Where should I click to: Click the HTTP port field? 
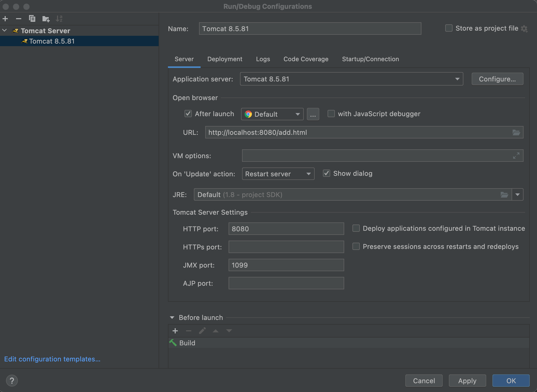(x=286, y=229)
